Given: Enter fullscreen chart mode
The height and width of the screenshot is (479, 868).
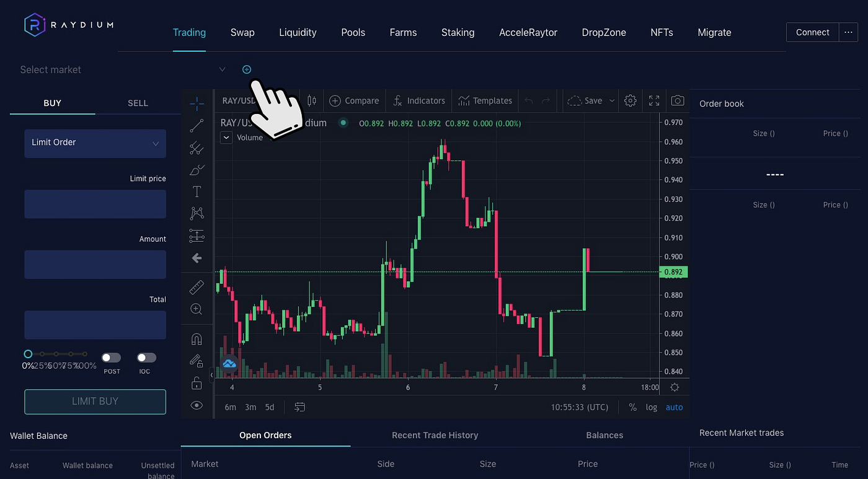Looking at the screenshot, I should pos(654,100).
